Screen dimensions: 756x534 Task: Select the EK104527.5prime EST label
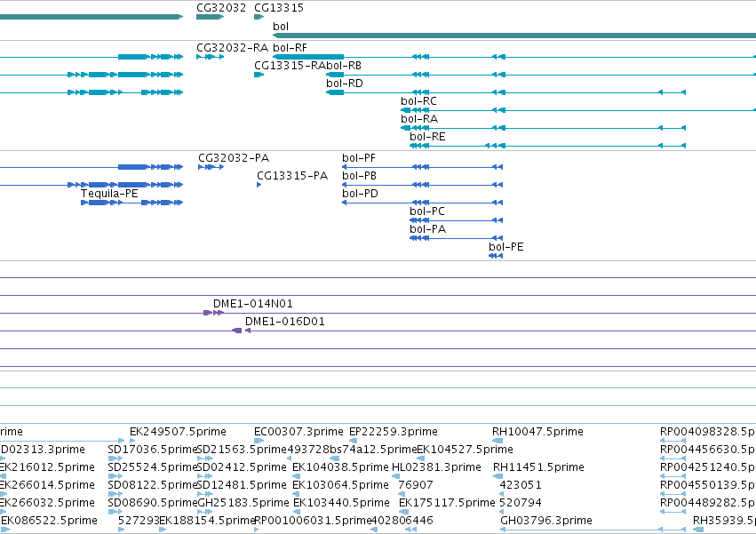(x=465, y=450)
